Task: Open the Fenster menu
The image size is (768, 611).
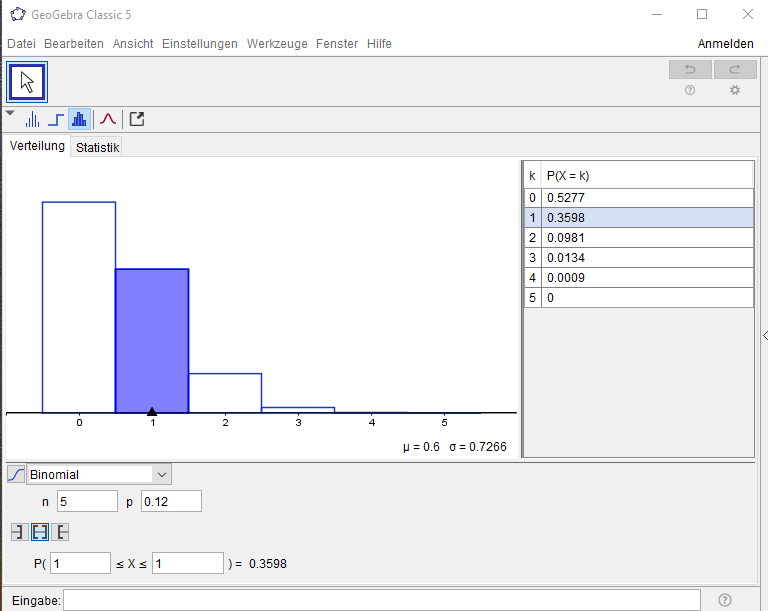Action: (x=337, y=44)
